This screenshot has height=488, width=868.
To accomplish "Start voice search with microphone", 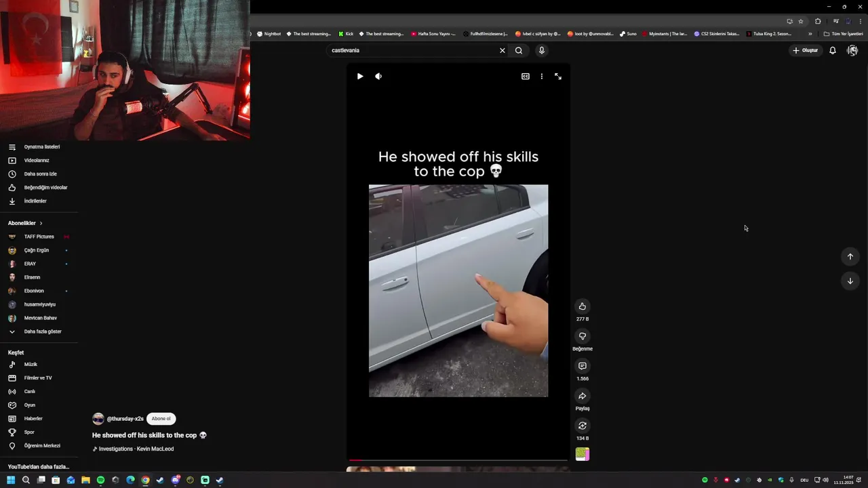I will tap(541, 50).
